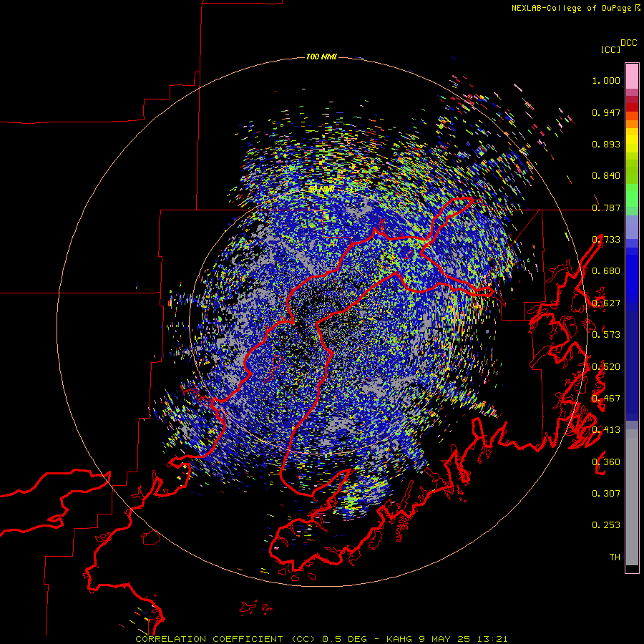Click the 0.680 scale value
Viewport: 644px width, 644px height.
(x=606, y=271)
